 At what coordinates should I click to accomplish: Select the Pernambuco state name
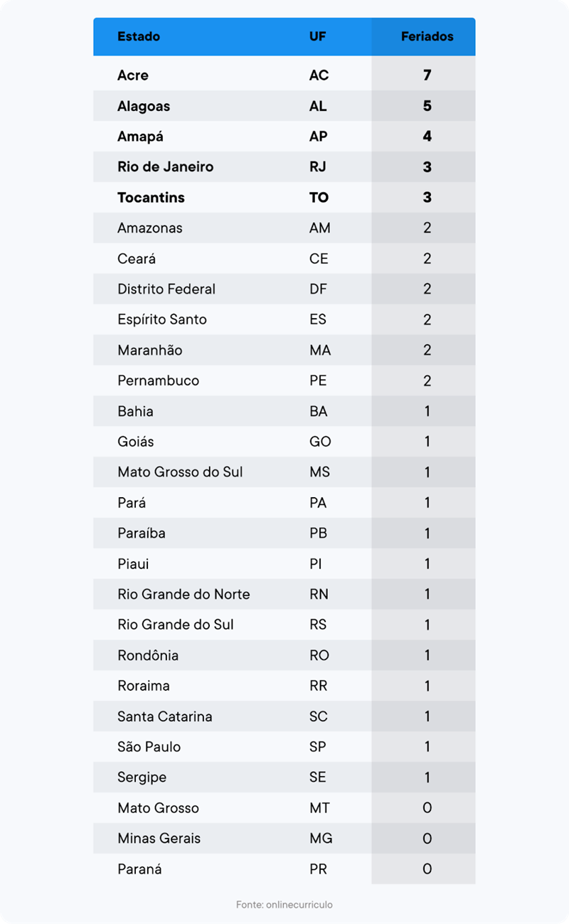point(158,381)
